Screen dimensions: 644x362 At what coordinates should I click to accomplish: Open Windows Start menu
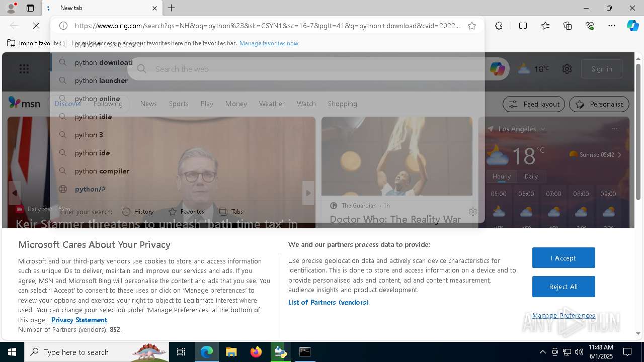click(12, 352)
